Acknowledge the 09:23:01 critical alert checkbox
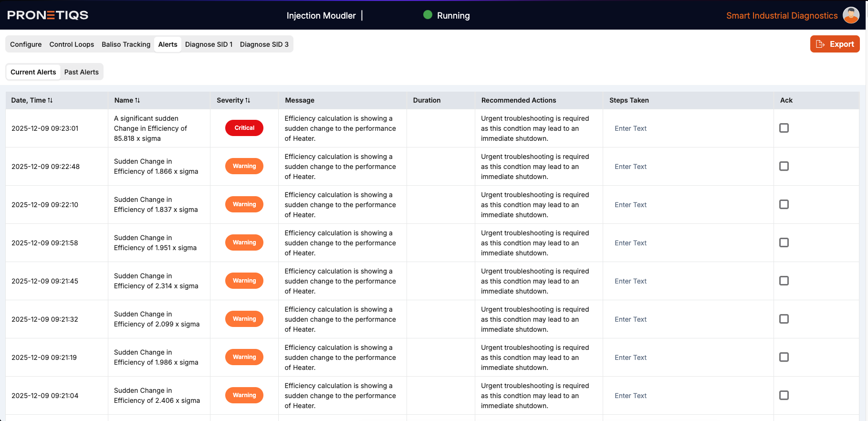This screenshot has width=868, height=421. pos(784,128)
